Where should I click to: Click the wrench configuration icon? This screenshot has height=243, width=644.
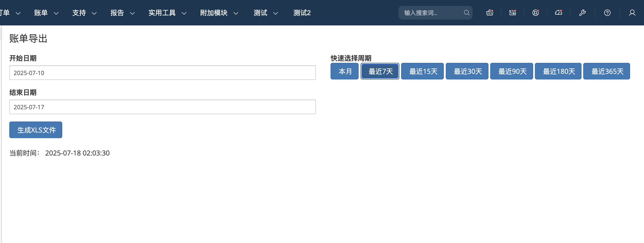tap(582, 13)
